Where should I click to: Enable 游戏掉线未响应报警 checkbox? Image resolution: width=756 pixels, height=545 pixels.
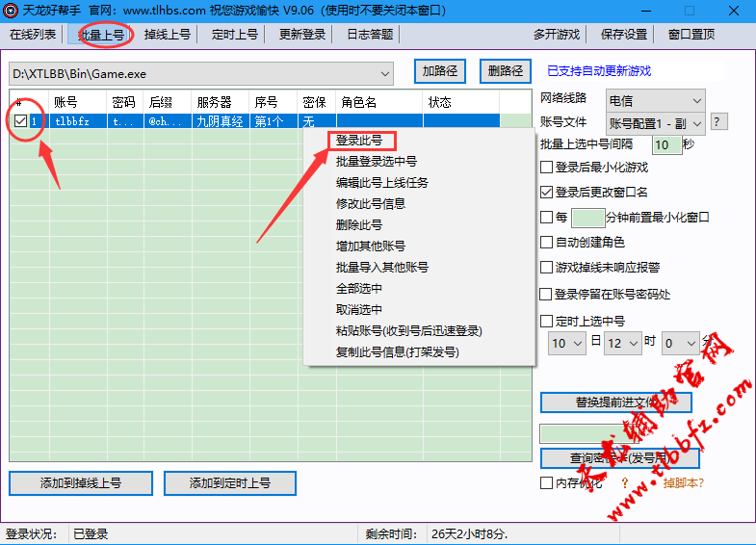click(x=547, y=267)
